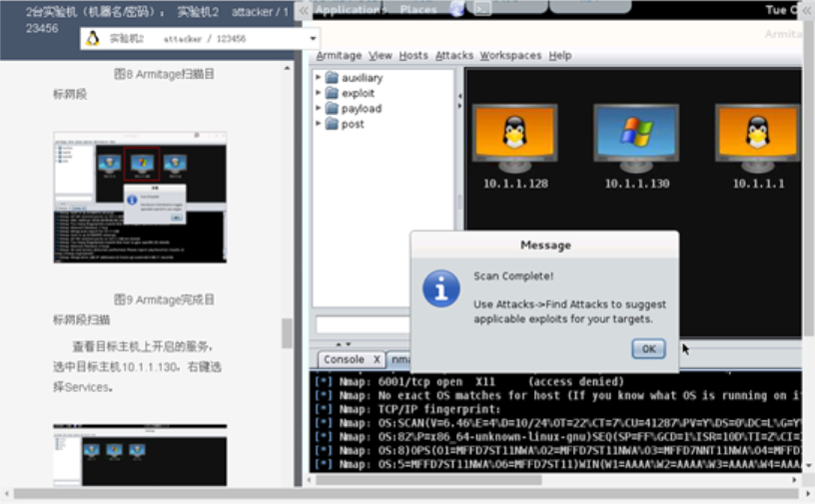Close the Console tab with X
The width and height of the screenshot is (815, 504).
point(377,359)
